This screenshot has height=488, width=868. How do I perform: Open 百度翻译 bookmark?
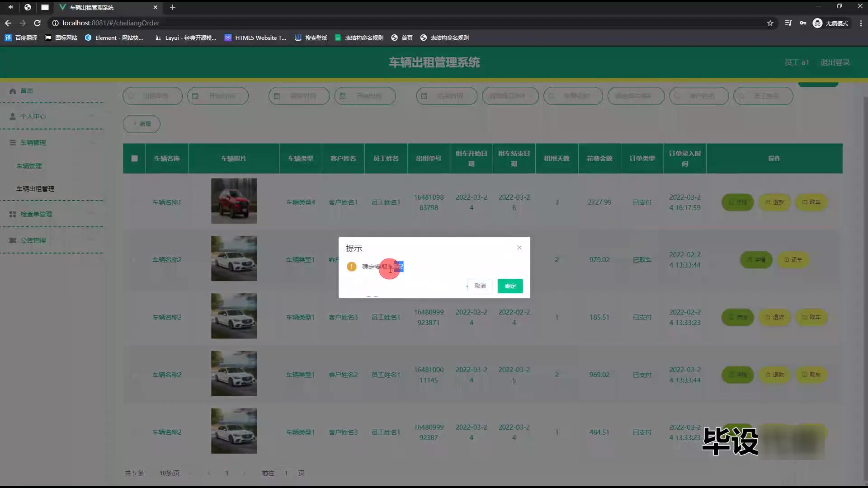point(21,38)
